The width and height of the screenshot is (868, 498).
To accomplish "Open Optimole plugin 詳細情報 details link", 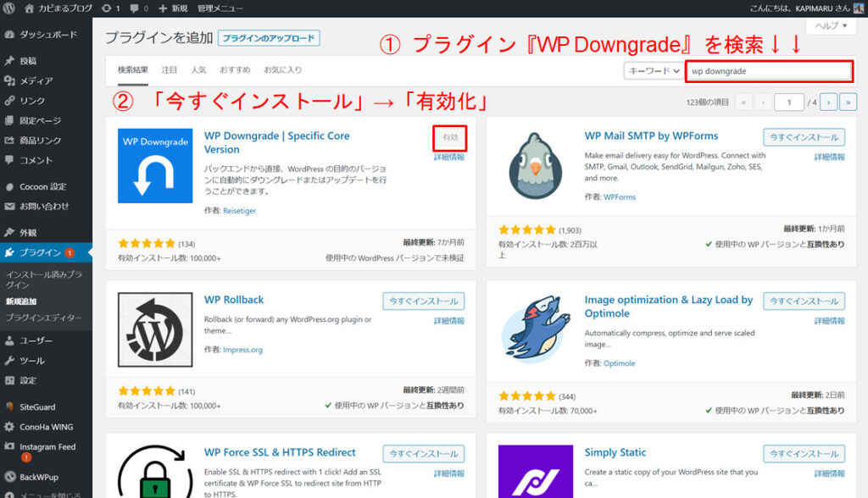I will coord(829,321).
